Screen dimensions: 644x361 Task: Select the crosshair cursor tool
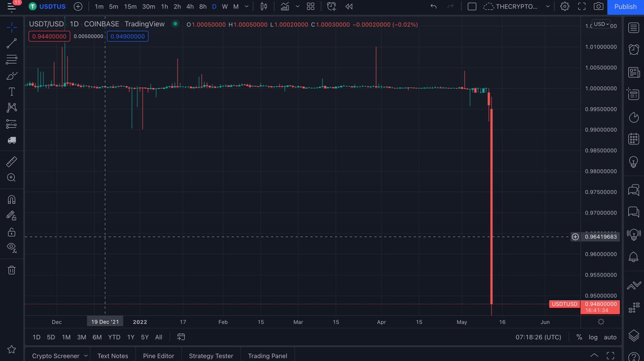click(11, 27)
